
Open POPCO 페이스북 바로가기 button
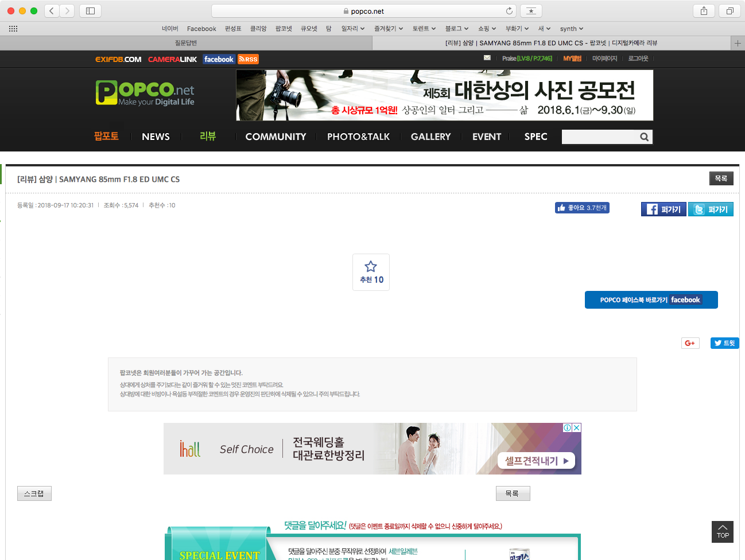(651, 300)
